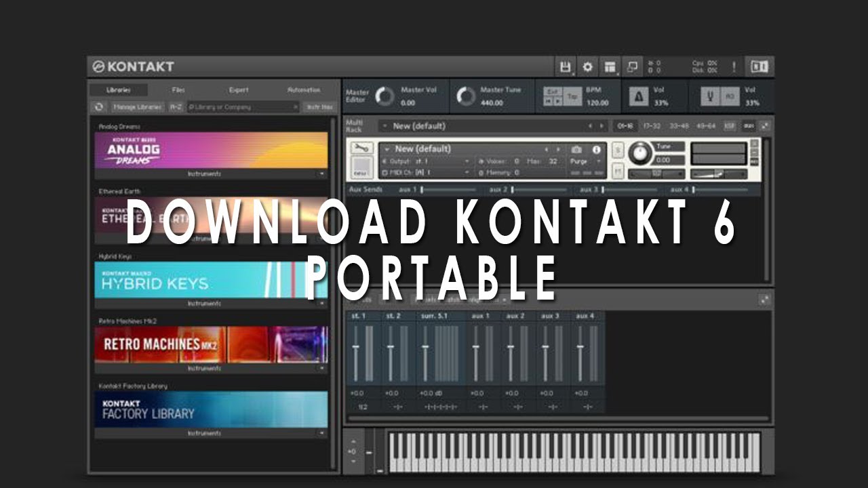
Task: Click Manage Libraries button
Action: pos(137,106)
